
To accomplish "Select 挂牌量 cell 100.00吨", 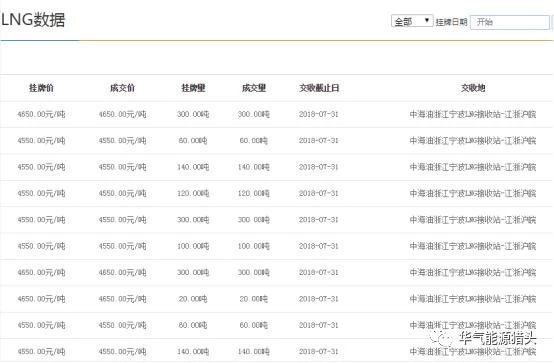I will tap(193, 246).
